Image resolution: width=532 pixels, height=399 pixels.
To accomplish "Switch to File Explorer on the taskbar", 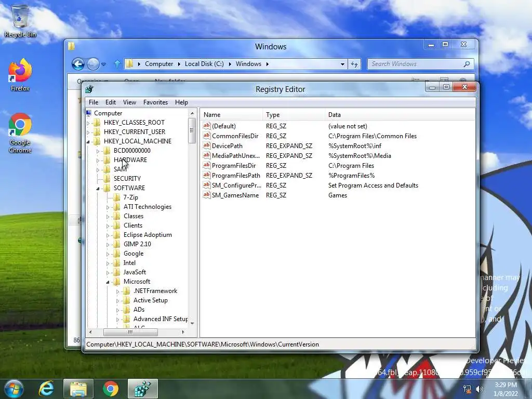I will [78, 389].
